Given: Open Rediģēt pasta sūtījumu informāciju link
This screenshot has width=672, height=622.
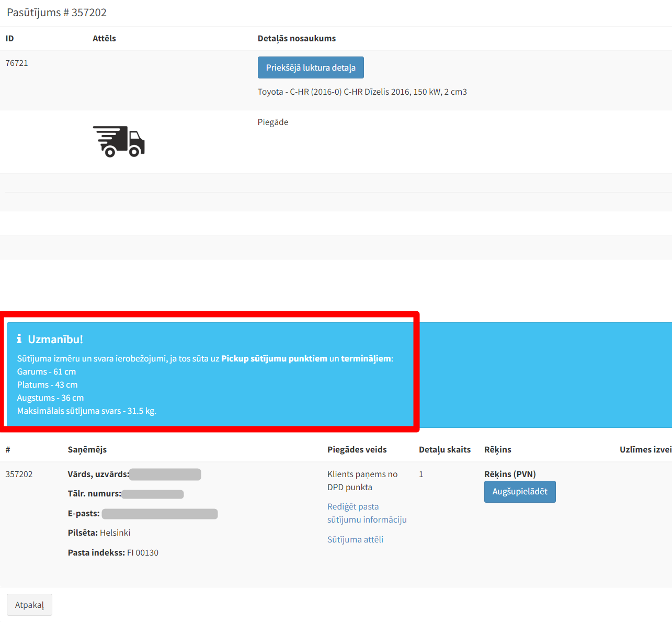Looking at the screenshot, I should pyautogui.click(x=367, y=513).
